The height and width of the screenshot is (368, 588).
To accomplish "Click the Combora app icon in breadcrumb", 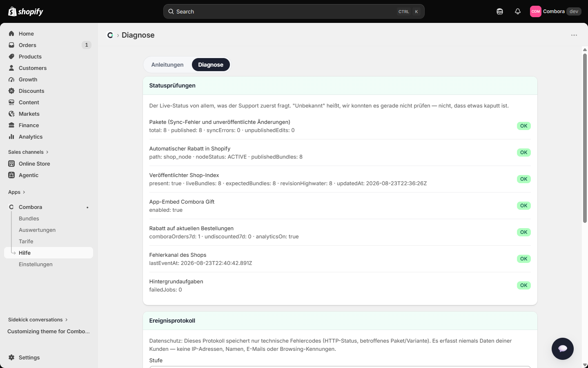I will coord(110,35).
